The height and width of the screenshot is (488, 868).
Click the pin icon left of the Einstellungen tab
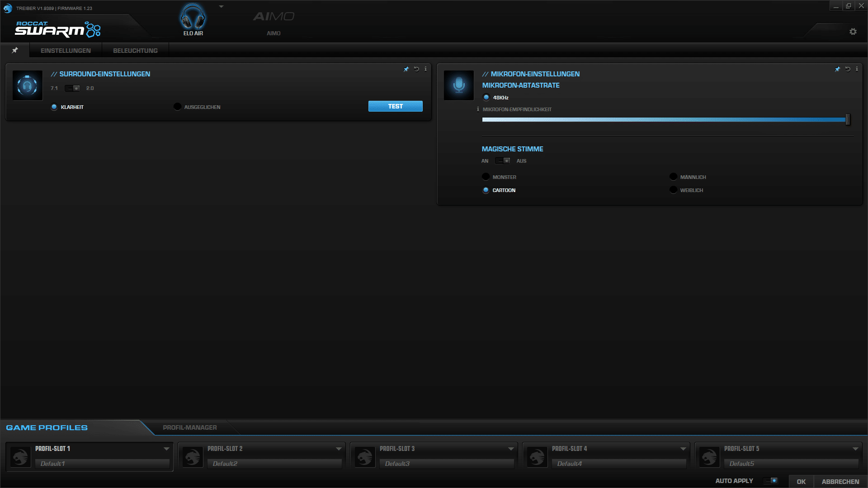[15, 50]
